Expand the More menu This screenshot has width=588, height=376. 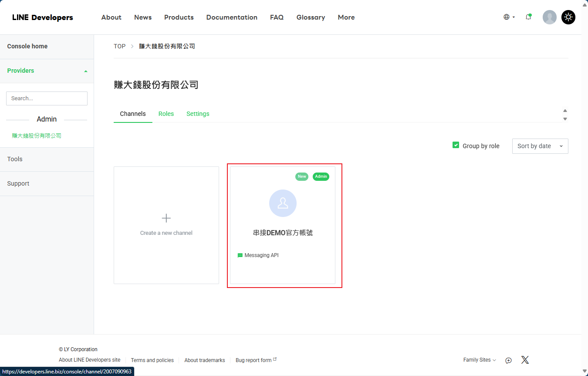(346, 17)
